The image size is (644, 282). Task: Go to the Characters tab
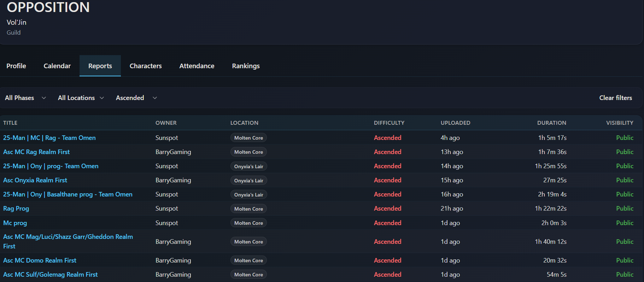pos(146,66)
